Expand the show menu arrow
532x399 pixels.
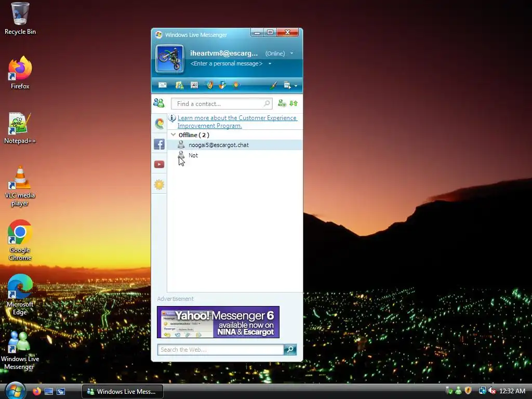(x=296, y=86)
